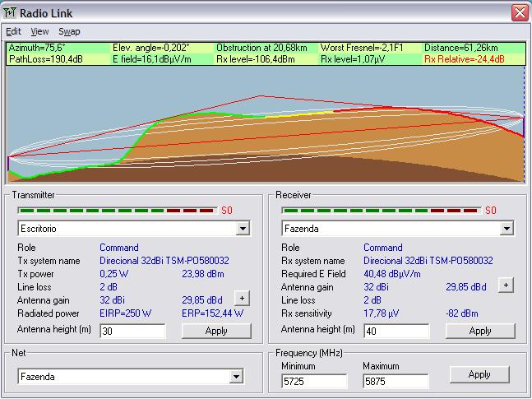The image size is (532, 399).
Task: Expand the Escritorio transmitter dropdown
Action: click(x=243, y=229)
